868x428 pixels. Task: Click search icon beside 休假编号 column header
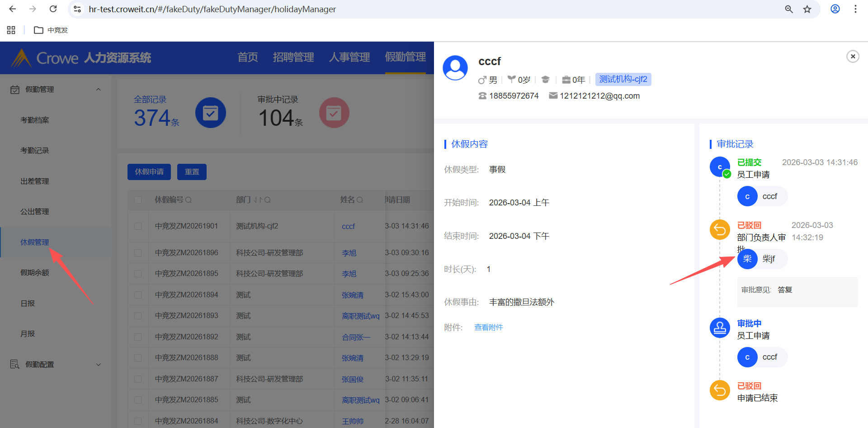click(x=189, y=200)
